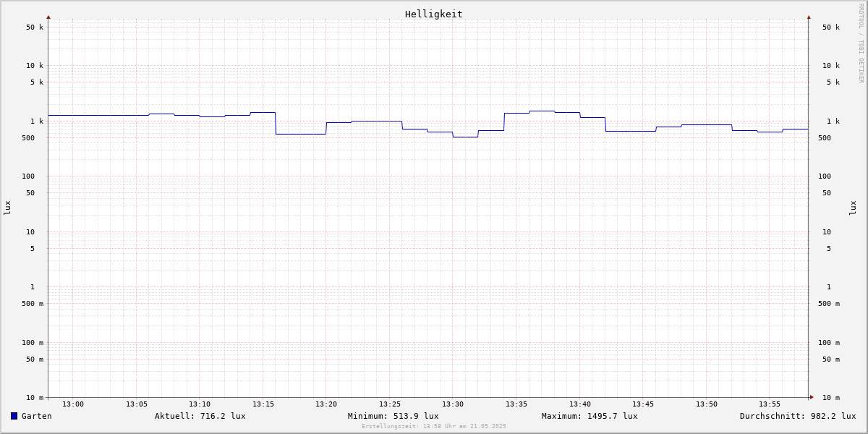Click the 100 m label on left axis
Viewport: 868px width, 434px height.
point(33,343)
